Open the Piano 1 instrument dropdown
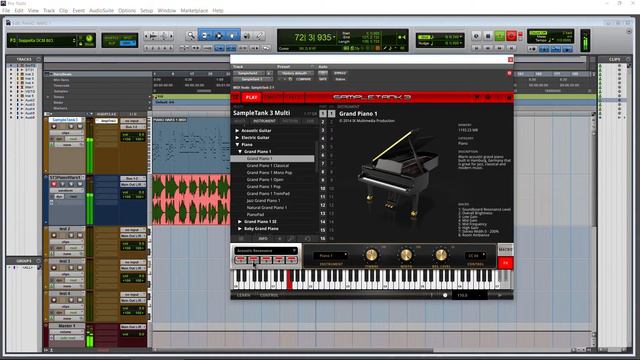Viewport: 640px width, 360px height. [x=330, y=256]
